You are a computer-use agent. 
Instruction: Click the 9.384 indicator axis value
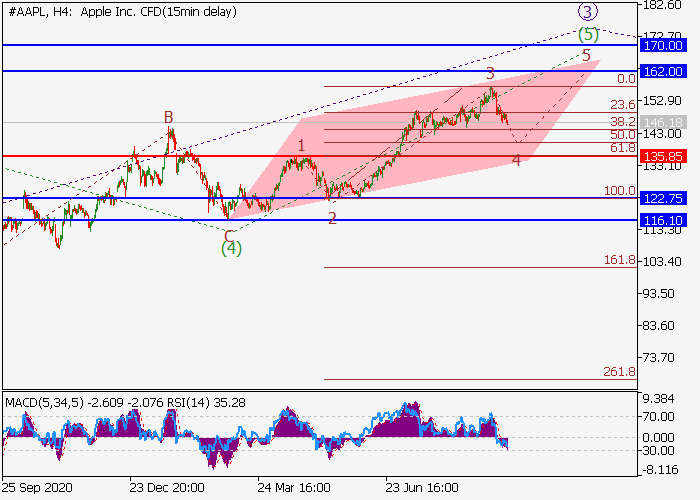point(658,399)
